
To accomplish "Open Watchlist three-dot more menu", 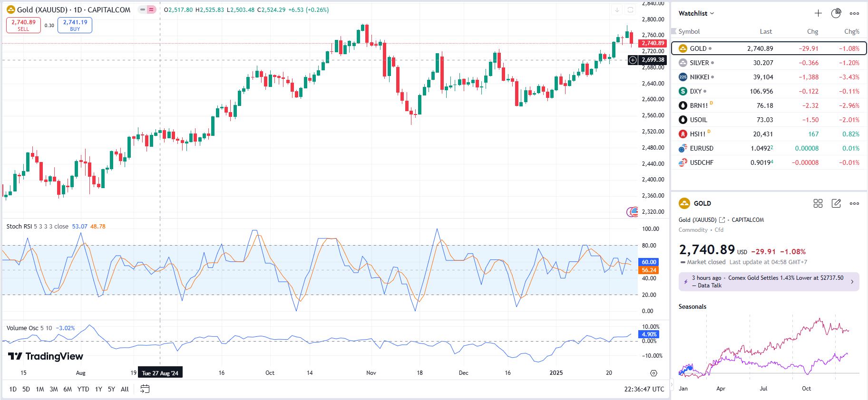I will point(854,13).
